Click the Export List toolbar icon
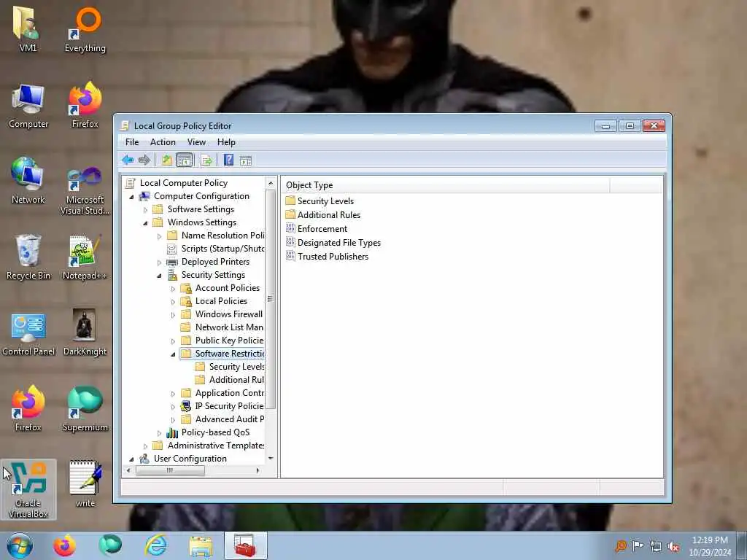Image resolution: width=747 pixels, height=560 pixels. click(206, 160)
